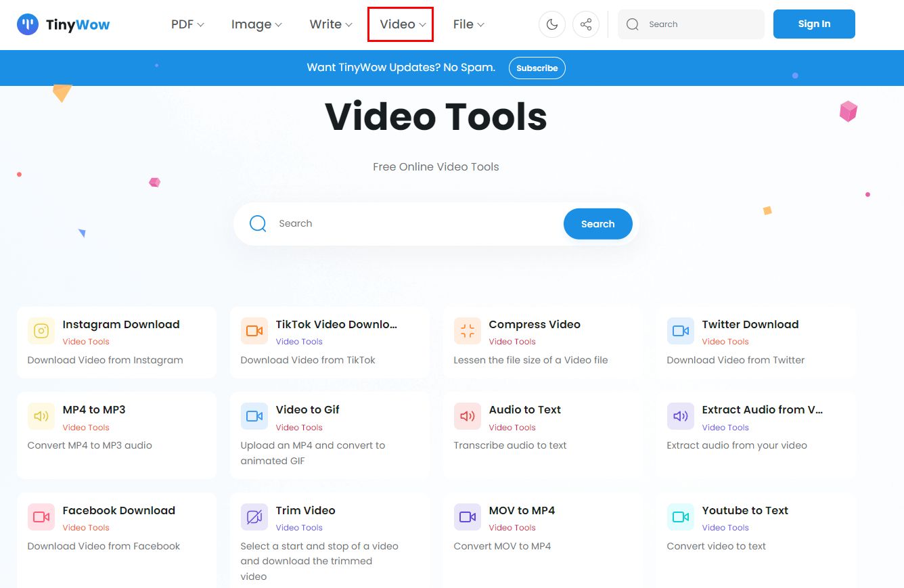Open the Trim Video title link
Screen dimensions: 904x588
(306, 510)
